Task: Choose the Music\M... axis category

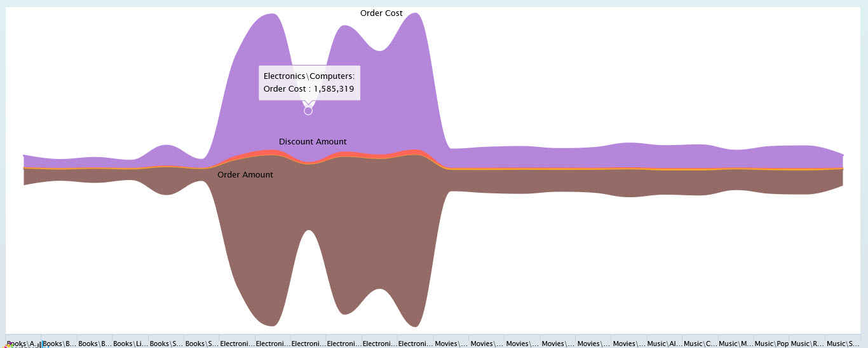Action: pyautogui.click(x=736, y=344)
